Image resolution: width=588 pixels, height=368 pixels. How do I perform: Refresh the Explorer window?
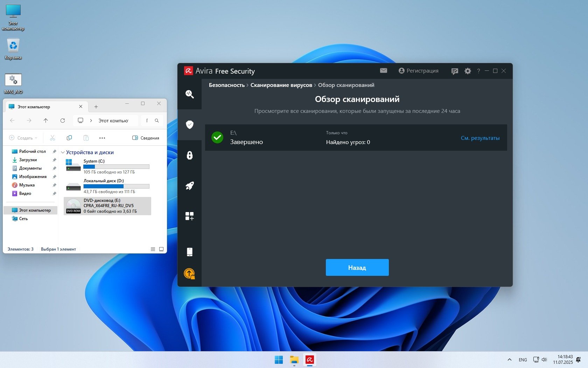[63, 121]
